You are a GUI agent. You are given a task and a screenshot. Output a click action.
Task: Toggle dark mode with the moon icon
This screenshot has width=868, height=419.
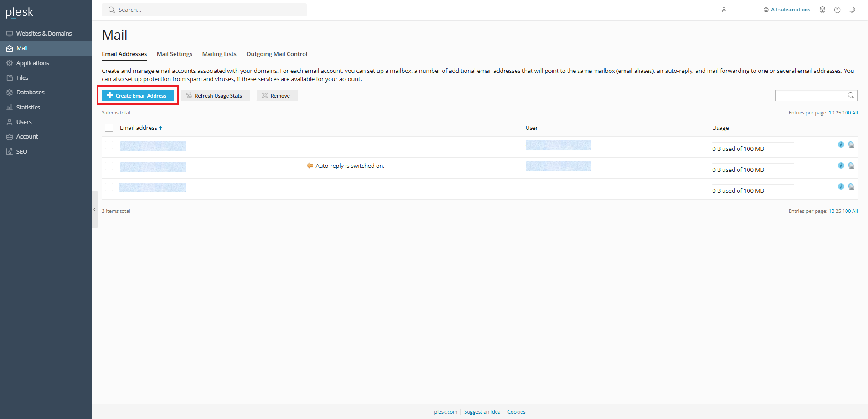(x=852, y=10)
